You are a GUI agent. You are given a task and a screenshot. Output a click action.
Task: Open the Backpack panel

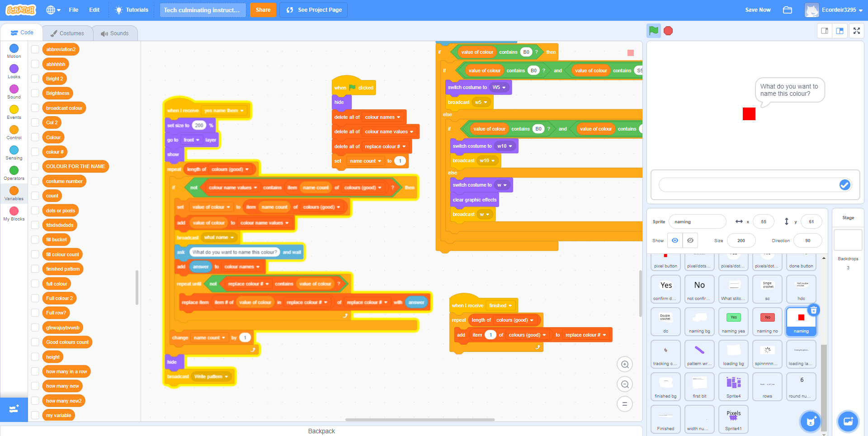321,431
